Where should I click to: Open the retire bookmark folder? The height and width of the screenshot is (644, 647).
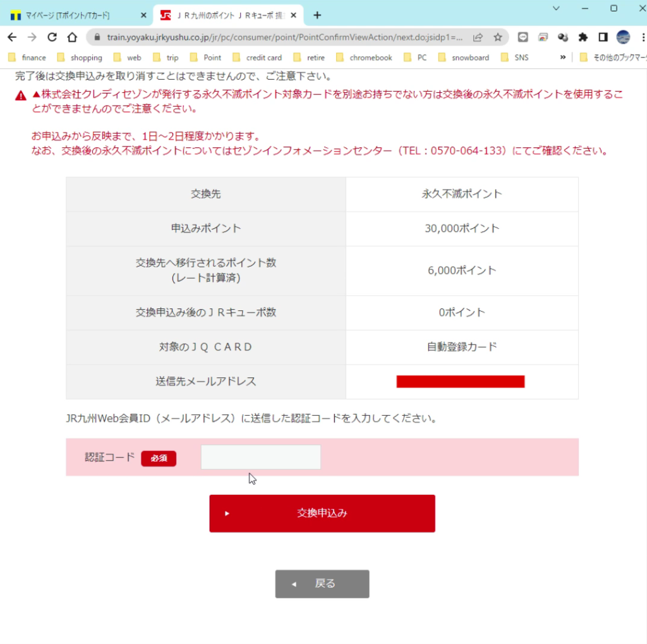click(x=309, y=58)
